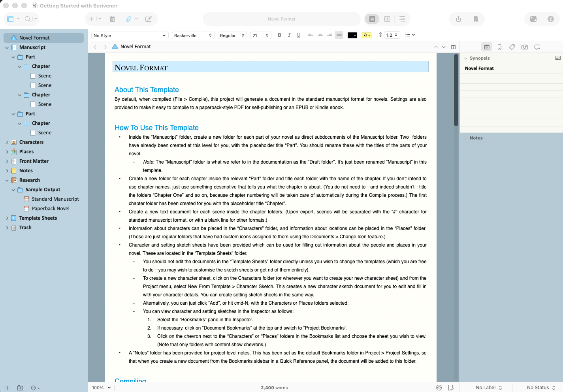The width and height of the screenshot is (563, 392).
Task: Align text right
Action: pos(330,35)
